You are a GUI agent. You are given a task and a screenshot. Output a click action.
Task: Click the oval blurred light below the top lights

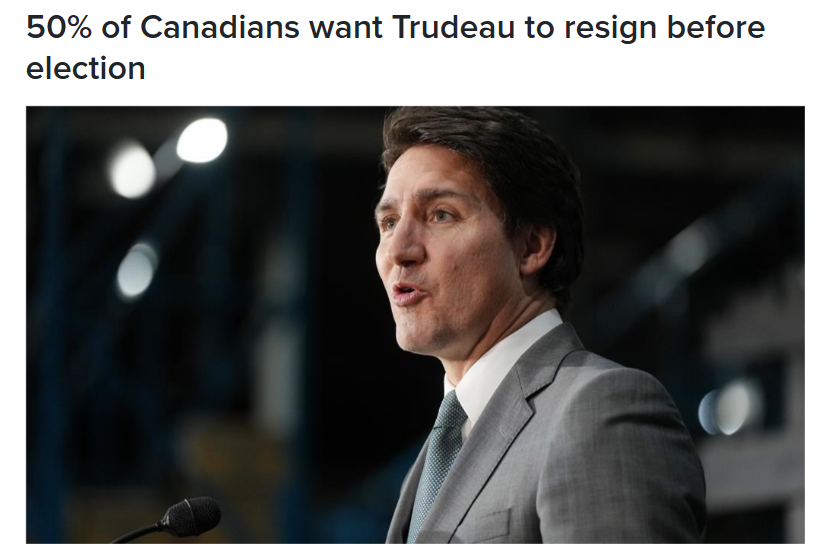(x=136, y=269)
